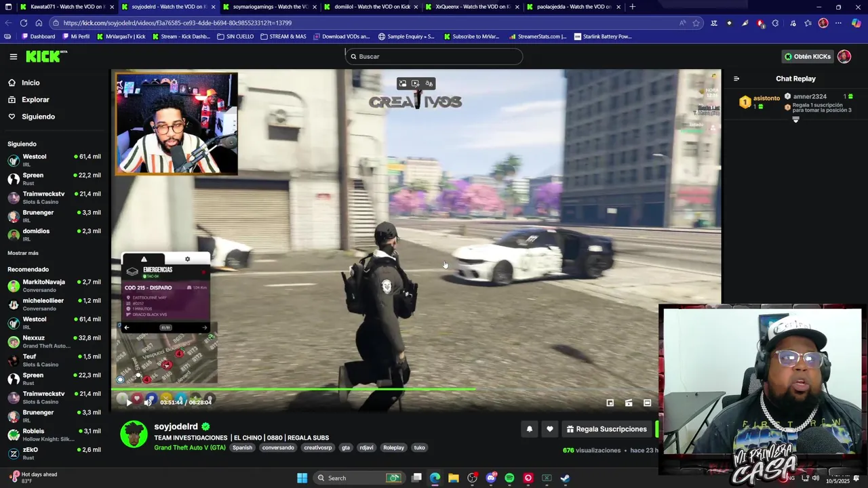Switch to soymariogamings browser tab

tap(270, 7)
